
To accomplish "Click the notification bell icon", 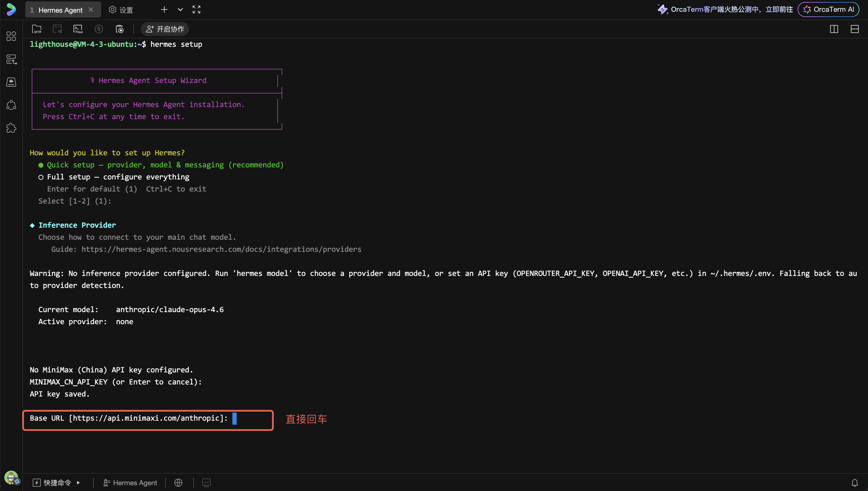I will tap(855, 483).
